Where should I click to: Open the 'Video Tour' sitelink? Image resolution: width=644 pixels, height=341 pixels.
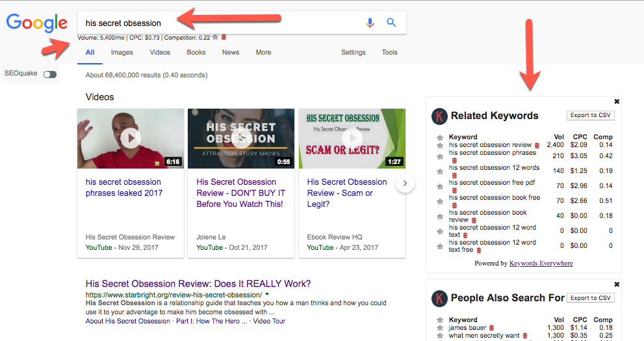tap(269, 321)
